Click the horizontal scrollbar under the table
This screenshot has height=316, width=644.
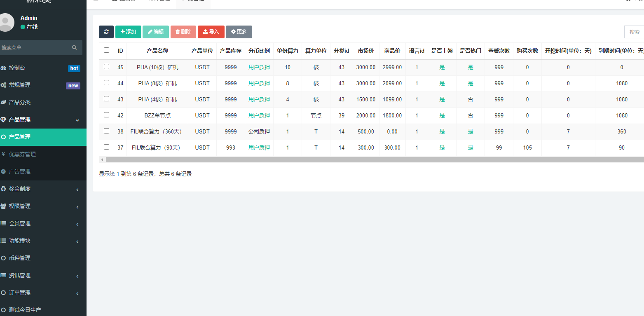371,159
